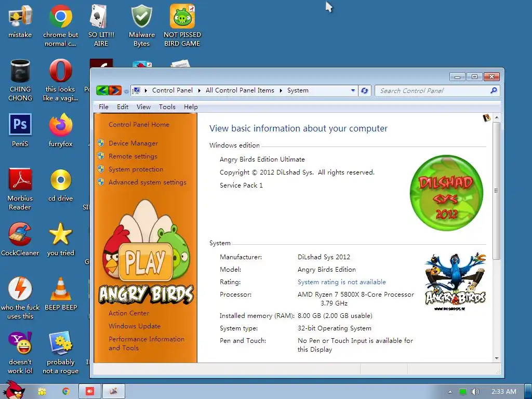
Task: Expand arrow after 'All Control Panel Items'
Action: pyautogui.click(x=281, y=90)
